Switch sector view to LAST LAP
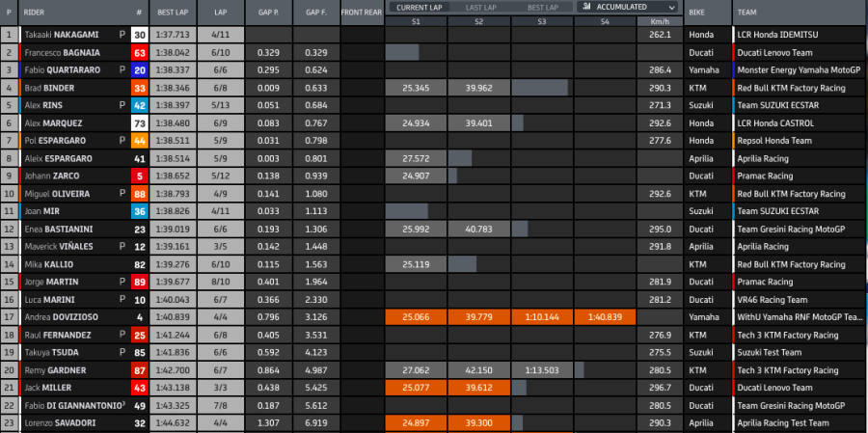Screen dimensions: 868x433 479,7
